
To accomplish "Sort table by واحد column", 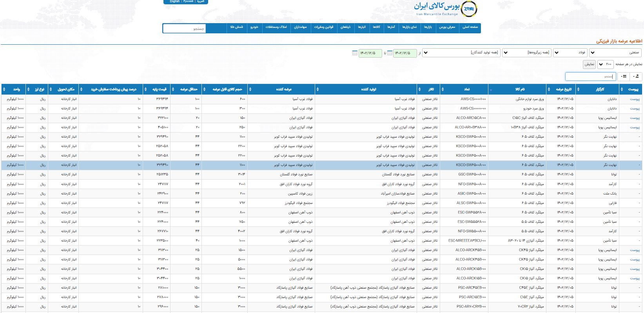I will click(x=14, y=89).
